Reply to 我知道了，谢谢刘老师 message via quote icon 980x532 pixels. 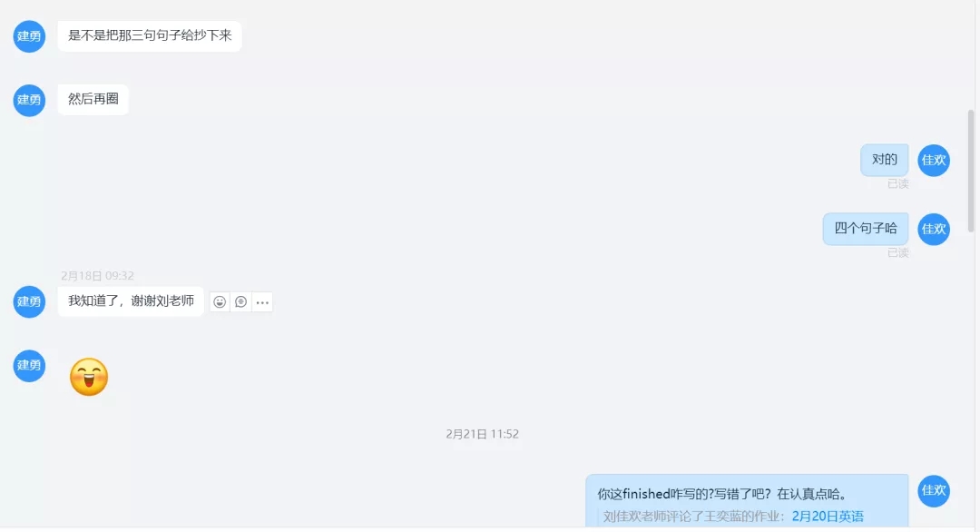[240, 302]
